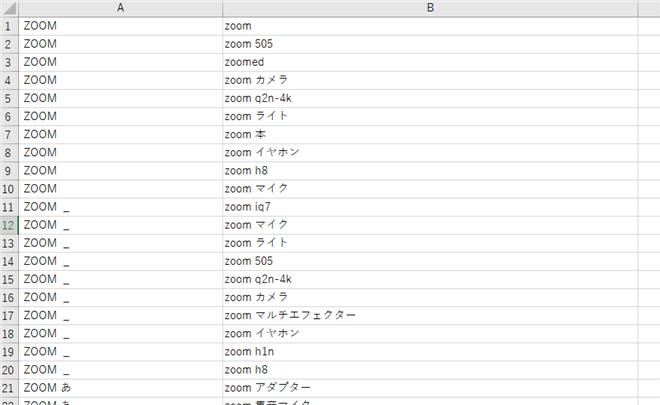Viewport: 660px width, 405px height.
Task: Click cell A21 'ZOOM あ'
Action: pyautogui.click(x=120, y=388)
